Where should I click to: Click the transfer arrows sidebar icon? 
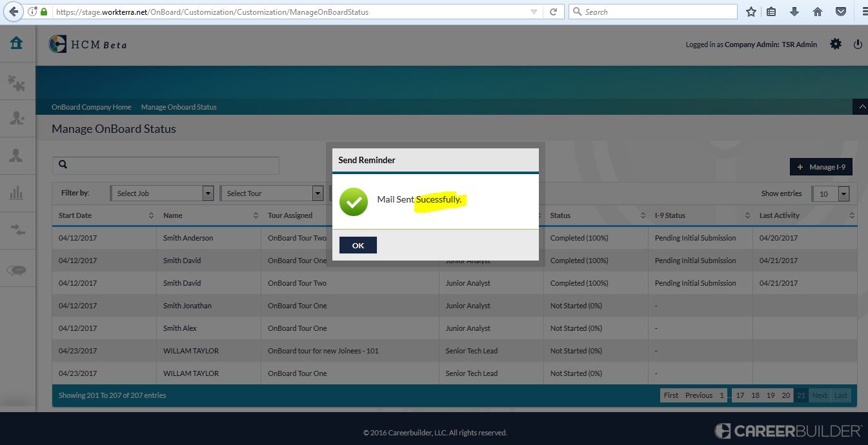[x=16, y=230]
